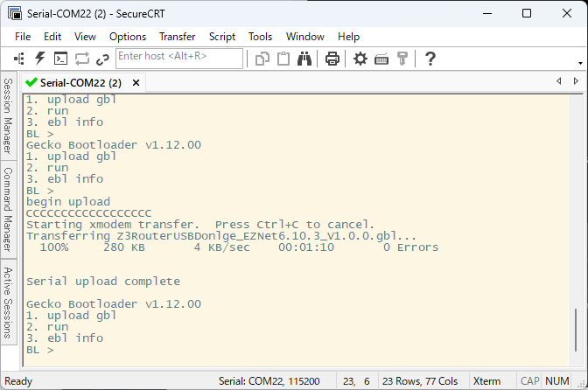The width and height of the screenshot is (588, 390).
Task: Click the 'Serial upload complete' line
Action: (x=103, y=282)
